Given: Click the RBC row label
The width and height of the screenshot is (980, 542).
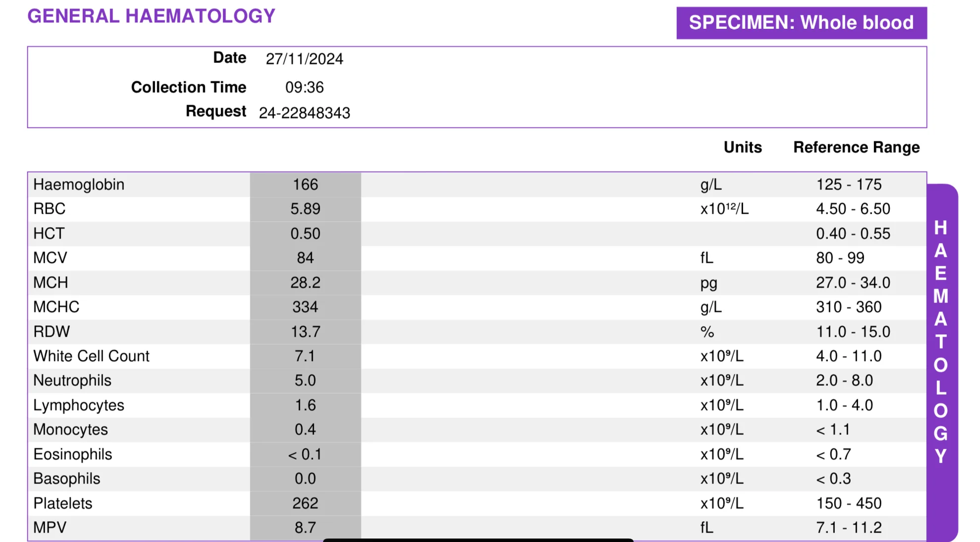Looking at the screenshot, I should tap(50, 209).
